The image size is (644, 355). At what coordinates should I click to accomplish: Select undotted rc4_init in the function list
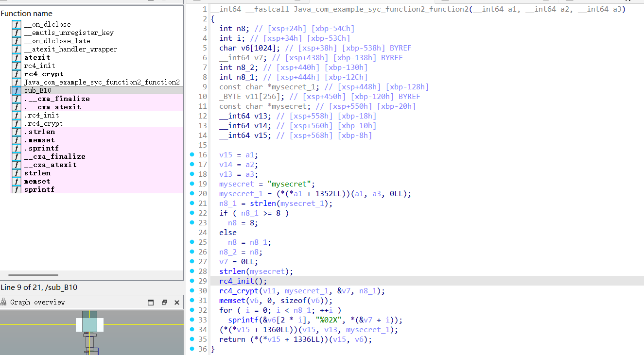coord(40,66)
